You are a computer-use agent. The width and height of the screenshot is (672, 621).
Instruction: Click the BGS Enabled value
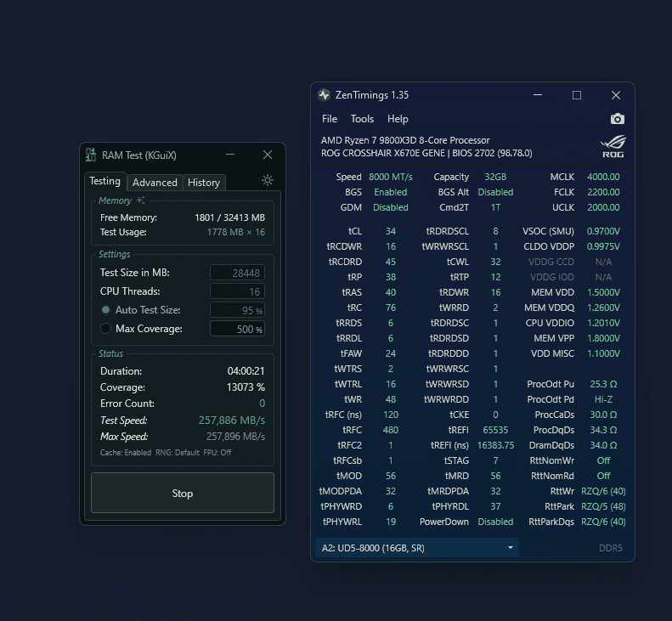point(391,192)
